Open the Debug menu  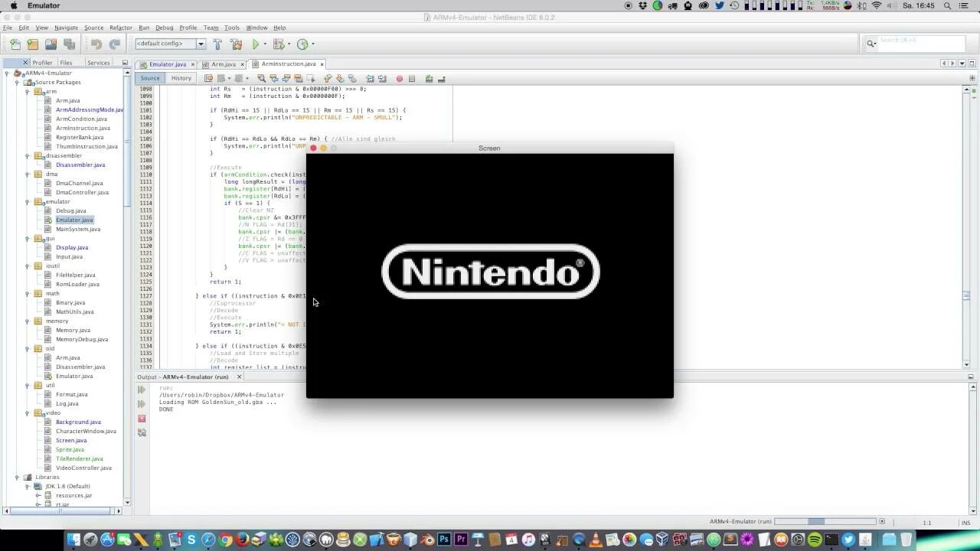[164, 28]
